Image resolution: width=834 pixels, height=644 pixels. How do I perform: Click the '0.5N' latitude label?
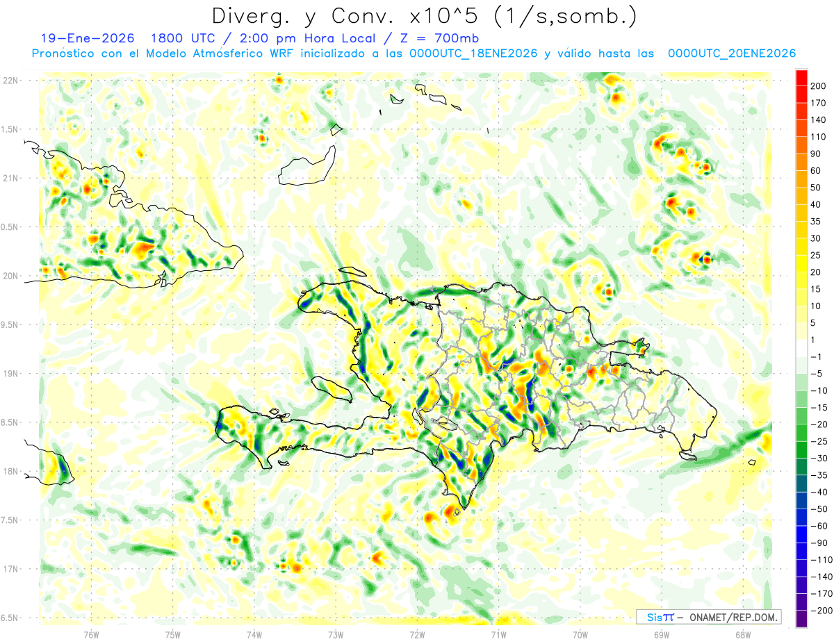(x=10, y=227)
